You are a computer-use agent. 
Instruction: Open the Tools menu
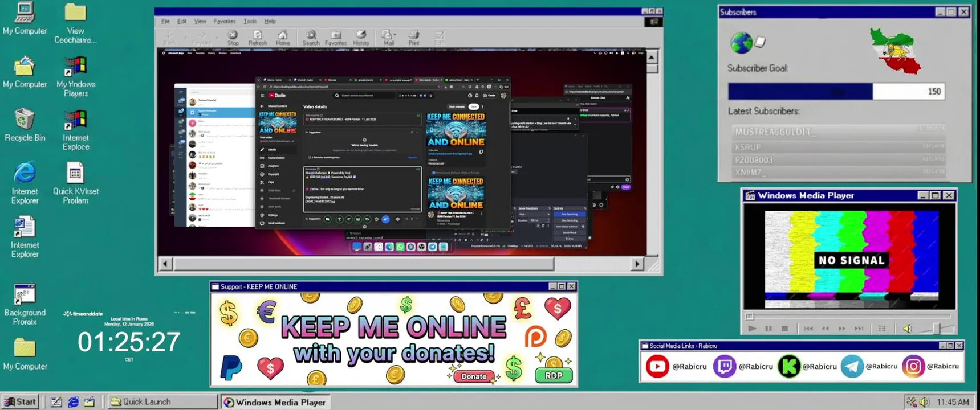coord(250,22)
